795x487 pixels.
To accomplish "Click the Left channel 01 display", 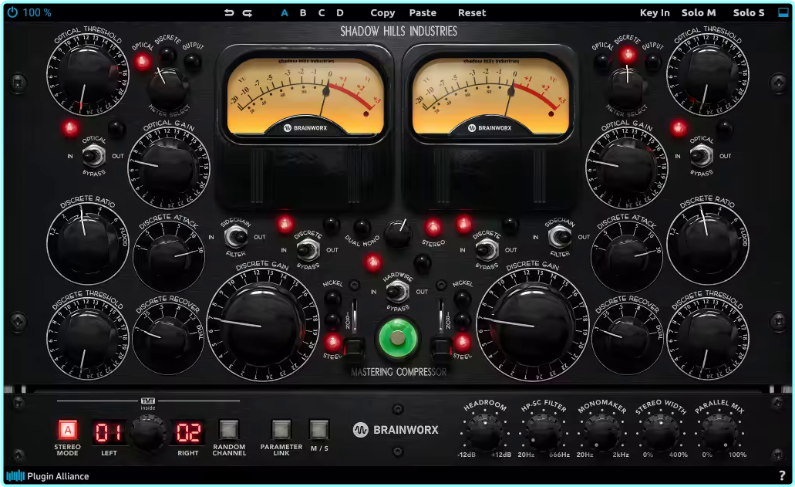I will point(109,432).
